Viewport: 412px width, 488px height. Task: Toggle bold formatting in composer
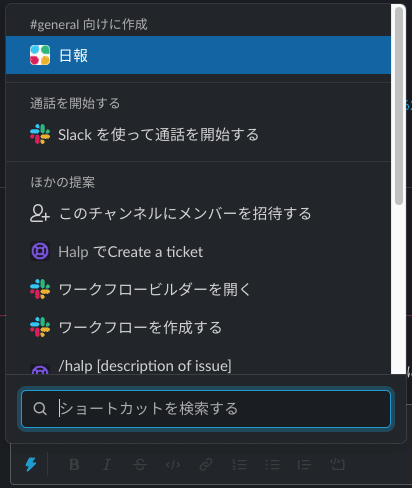74,464
